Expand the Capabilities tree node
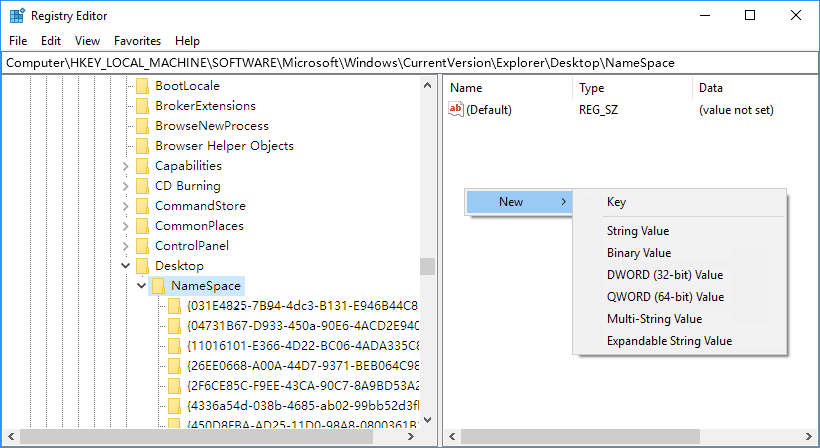Viewport: 820px width, 448px height. (x=125, y=166)
